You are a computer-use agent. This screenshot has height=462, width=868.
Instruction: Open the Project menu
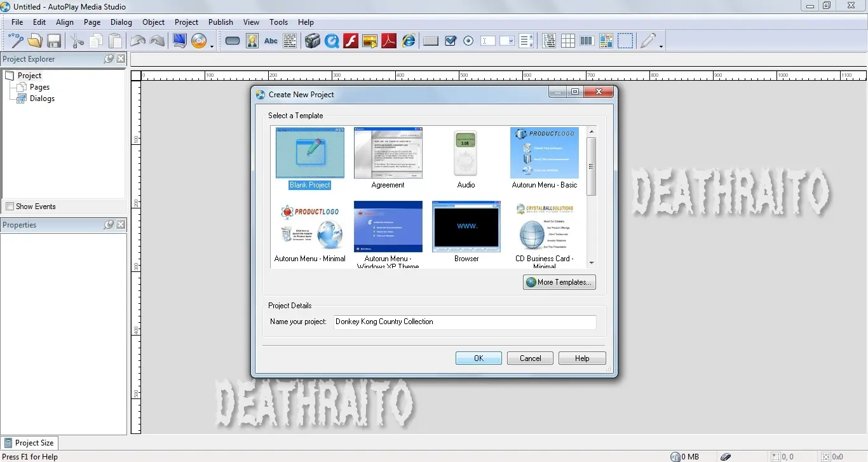point(186,22)
